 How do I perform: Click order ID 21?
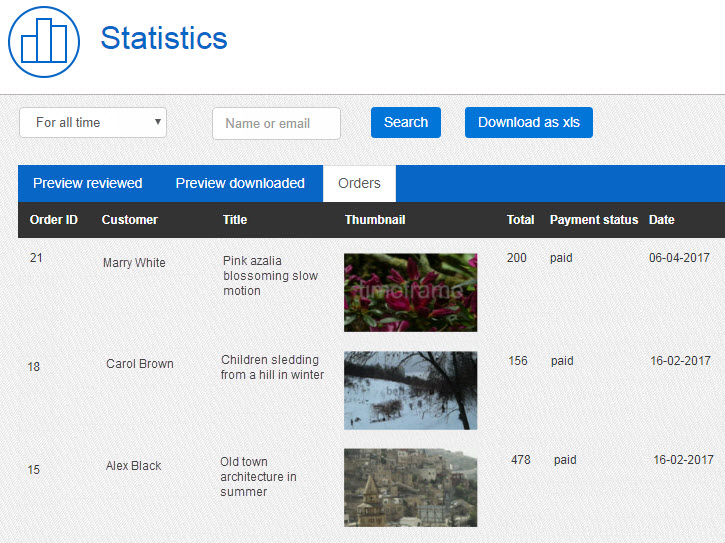(x=36, y=258)
